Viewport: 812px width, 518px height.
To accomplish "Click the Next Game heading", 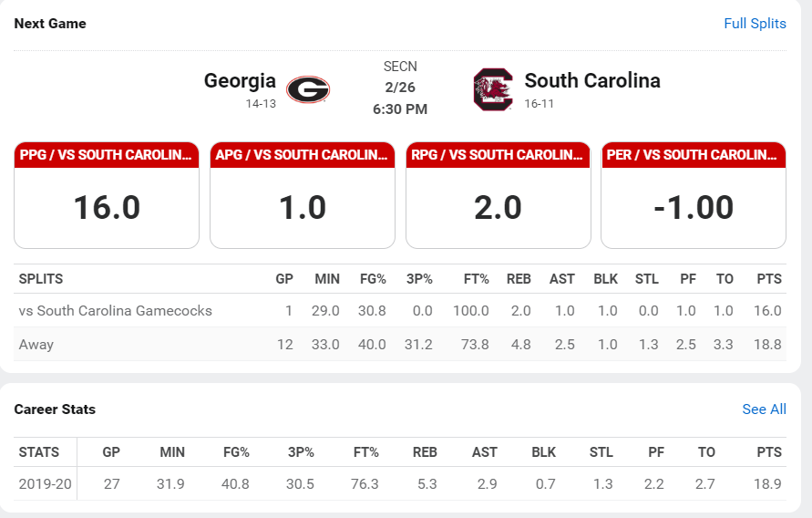I will [50, 24].
